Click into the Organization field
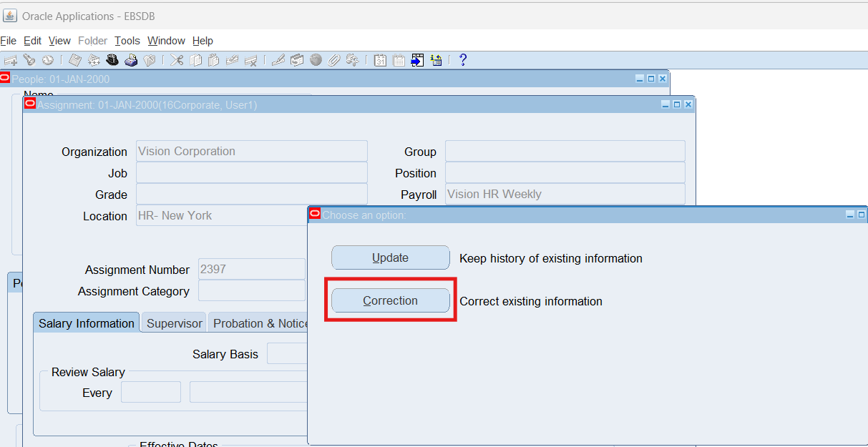 pyautogui.click(x=251, y=152)
